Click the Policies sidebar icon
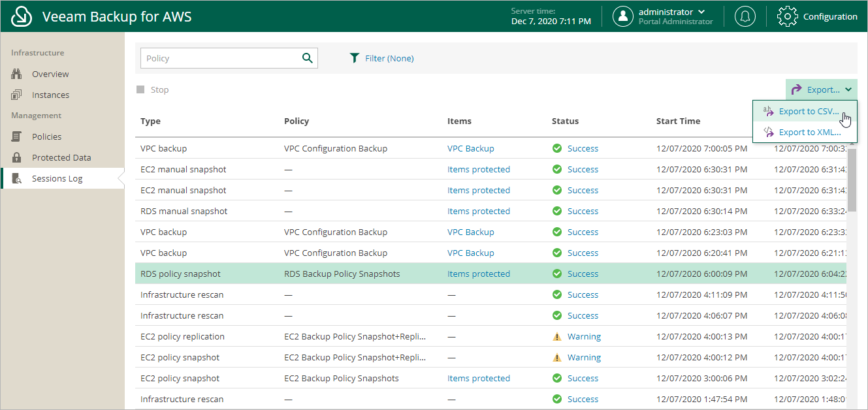The image size is (868, 410). pos(17,137)
